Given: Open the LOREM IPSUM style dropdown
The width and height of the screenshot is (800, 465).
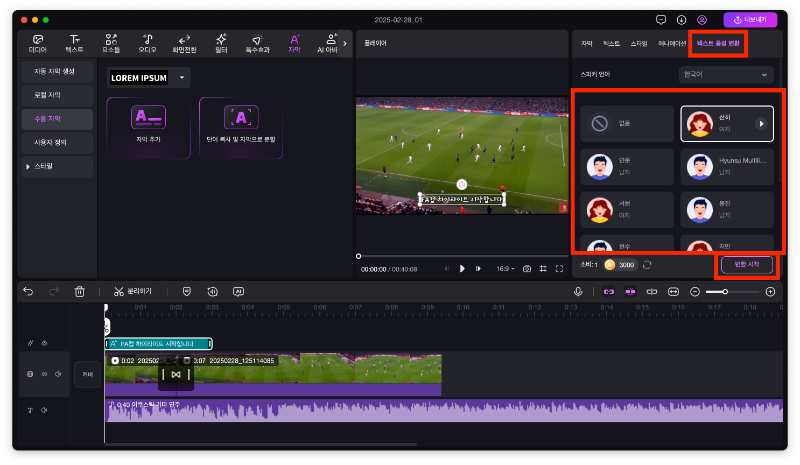Looking at the screenshot, I should click(x=149, y=77).
